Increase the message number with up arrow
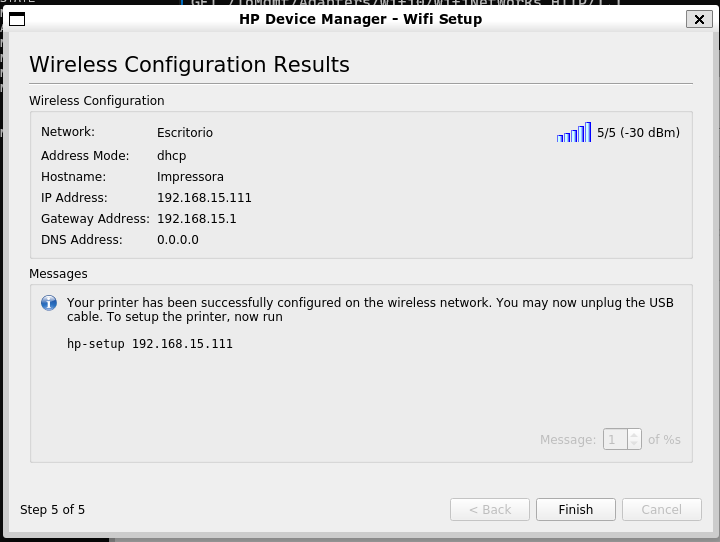 [634, 435]
